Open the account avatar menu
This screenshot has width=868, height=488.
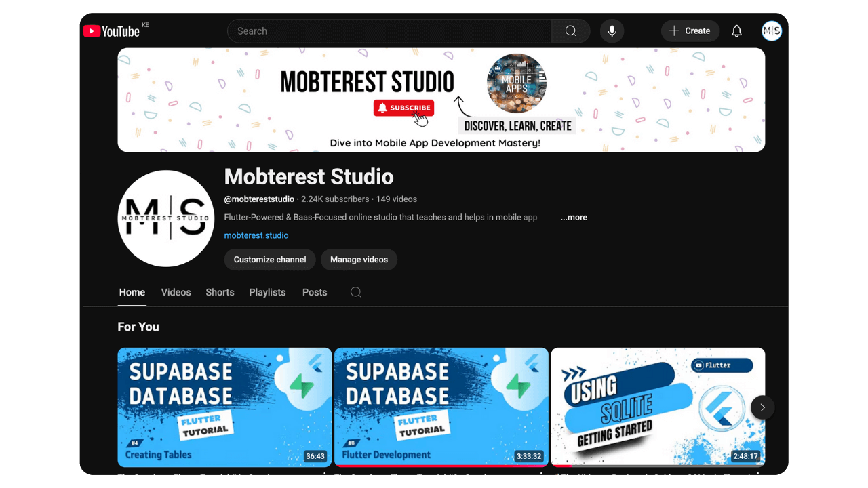coord(772,31)
